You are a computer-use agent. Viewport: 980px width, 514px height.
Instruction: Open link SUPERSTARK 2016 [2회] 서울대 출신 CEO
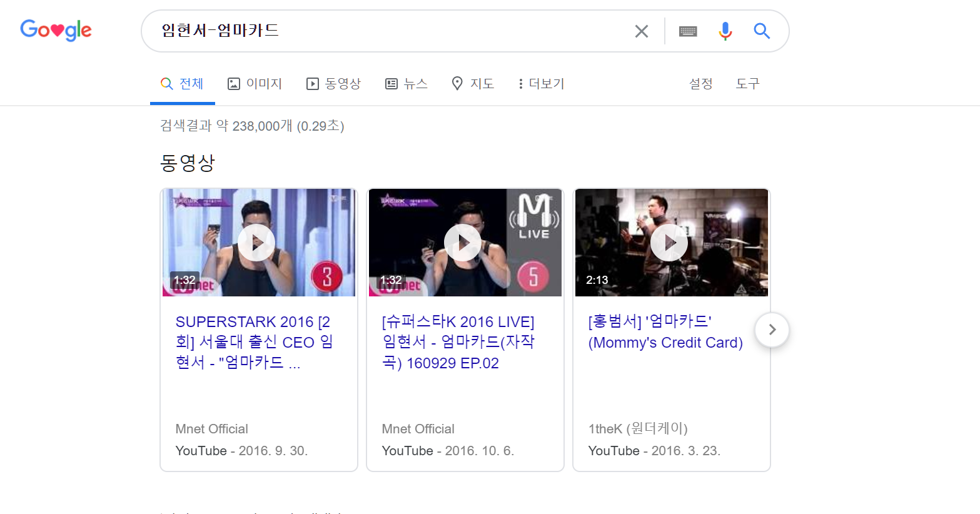[x=255, y=342]
